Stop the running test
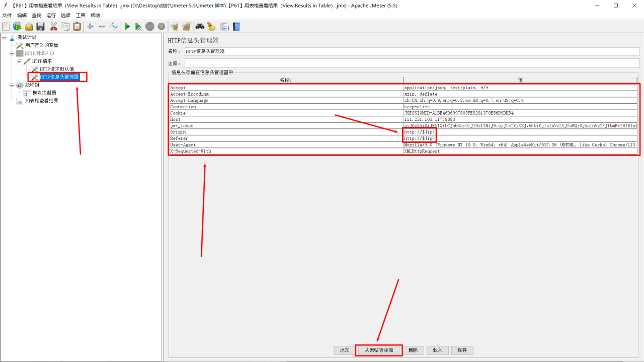 (150, 26)
